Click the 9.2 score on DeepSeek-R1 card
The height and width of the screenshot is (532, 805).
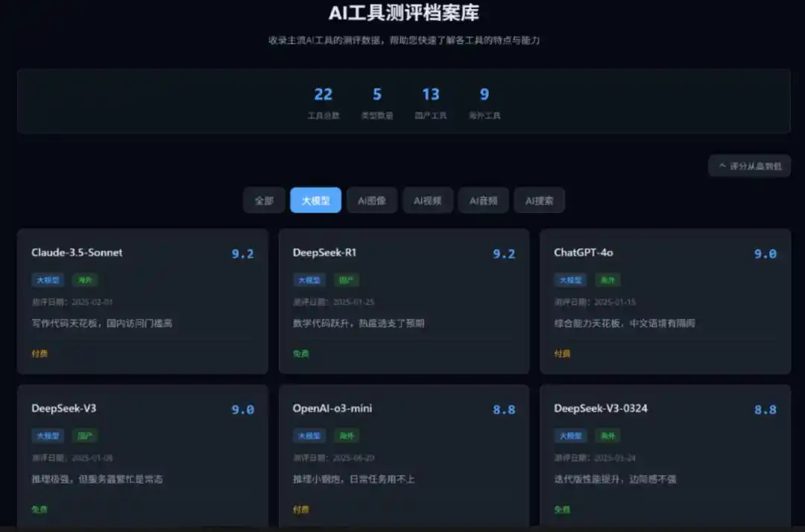[504, 254]
